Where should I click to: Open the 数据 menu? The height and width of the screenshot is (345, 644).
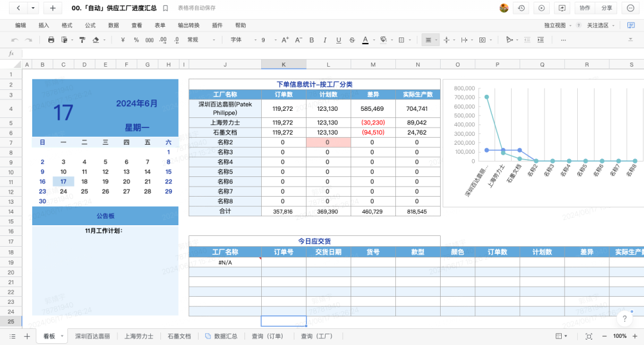pos(113,26)
